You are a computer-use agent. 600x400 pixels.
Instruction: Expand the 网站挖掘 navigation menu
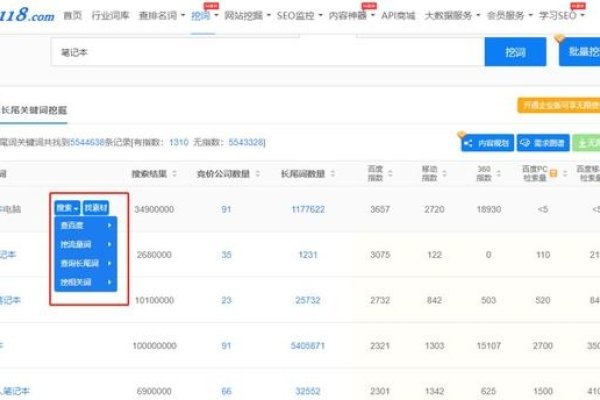tap(247, 16)
